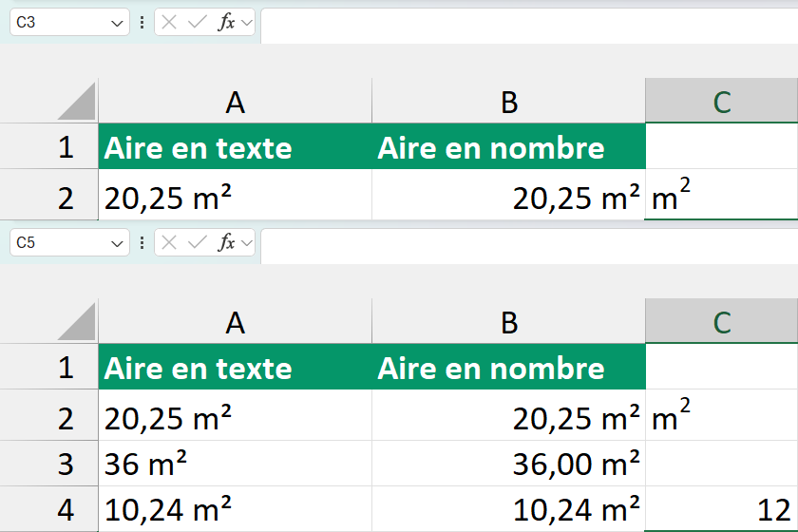Screen dimensions: 798x532
Task: Click cell B4 with right-aligned '10,24 m²'
Action: pyautogui.click(x=509, y=509)
